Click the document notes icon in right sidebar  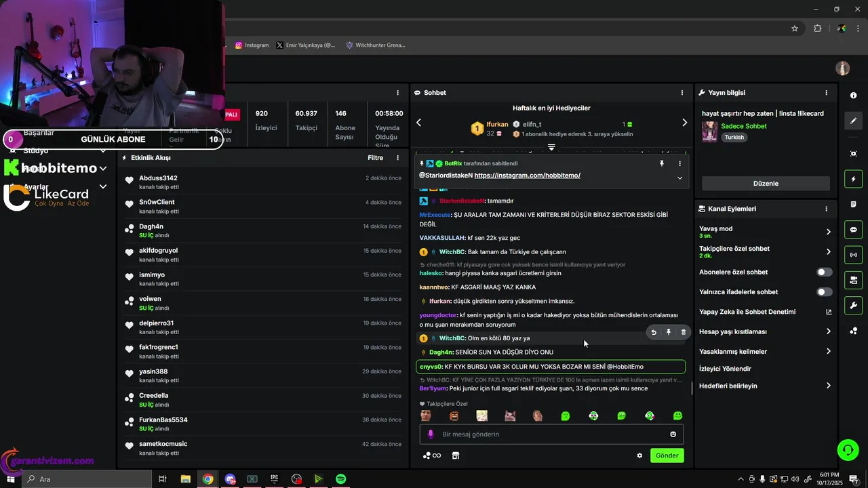pyautogui.click(x=853, y=204)
